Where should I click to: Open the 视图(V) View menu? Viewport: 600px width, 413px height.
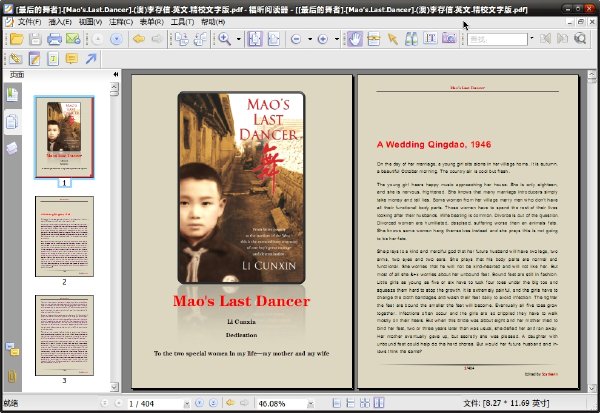(90, 22)
